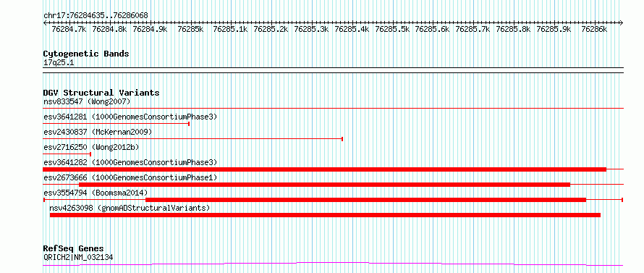Click the RefSeq Genes track title
This screenshot has width=644, height=273.
(x=74, y=249)
